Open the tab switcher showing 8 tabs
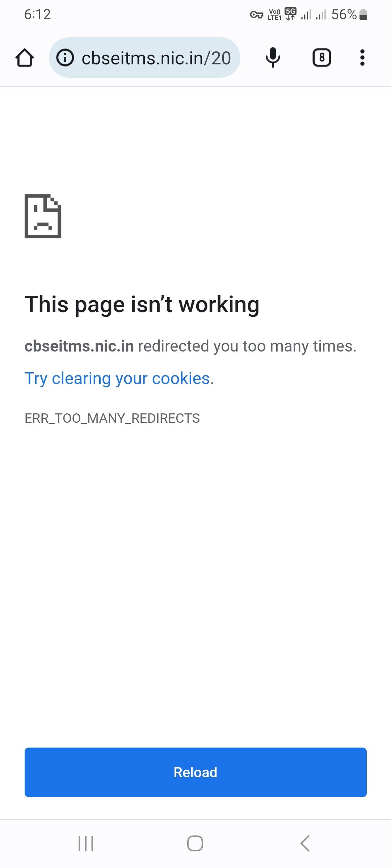 point(321,58)
